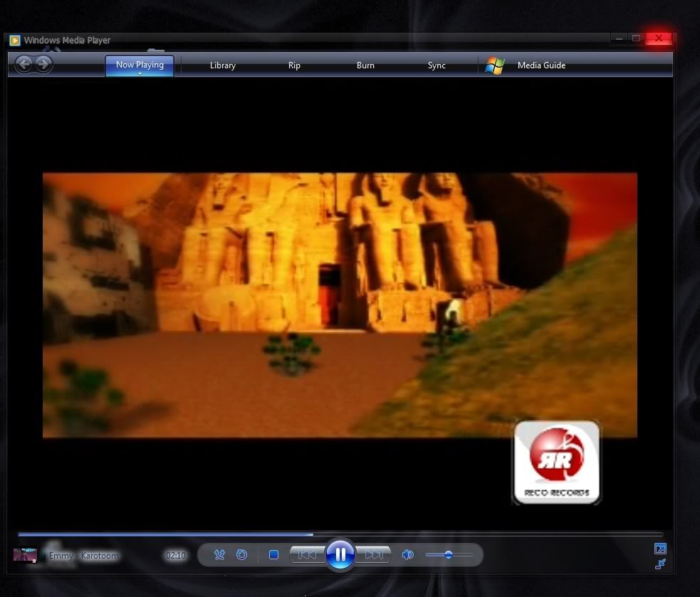Viewport: 700px width, 597px height.
Task: Switch to compact mode
Action: tap(660, 564)
